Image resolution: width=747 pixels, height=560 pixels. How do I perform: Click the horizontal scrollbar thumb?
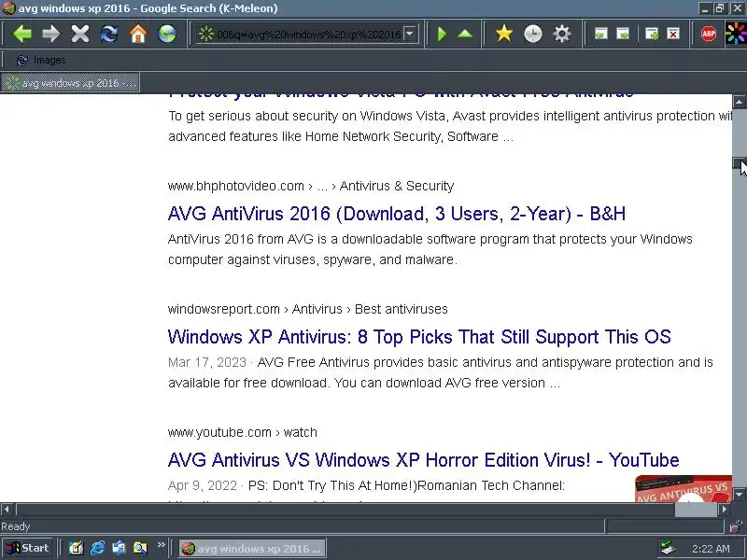click(696, 510)
